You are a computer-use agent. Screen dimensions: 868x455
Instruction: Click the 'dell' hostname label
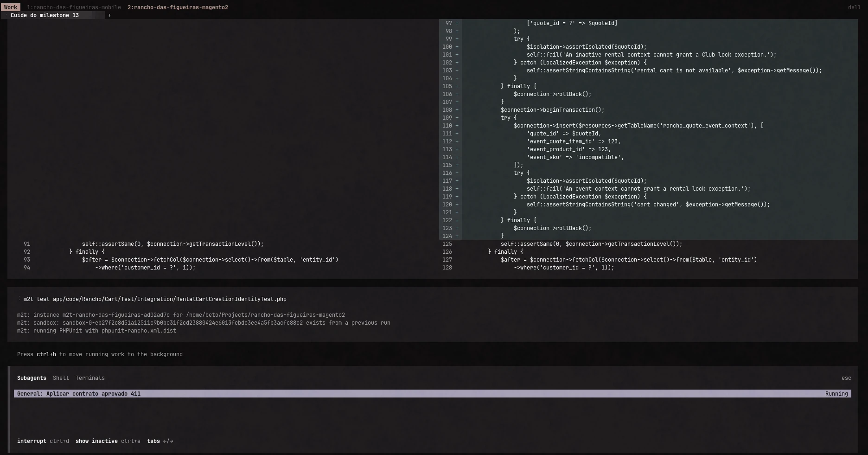(x=854, y=7)
